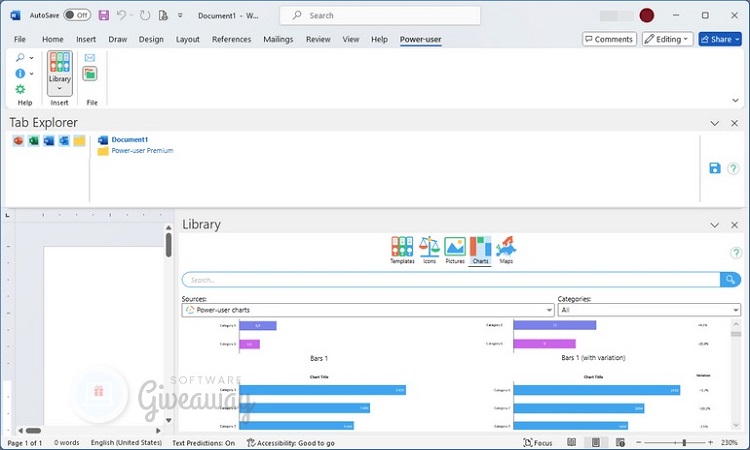Click the green settings gear icon
The height and width of the screenshot is (450, 750).
(x=20, y=89)
